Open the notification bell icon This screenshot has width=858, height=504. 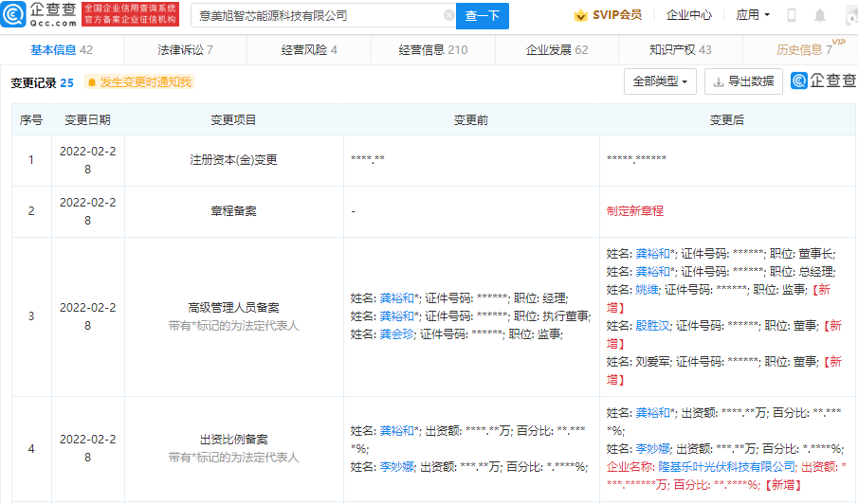pyautogui.click(x=820, y=15)
